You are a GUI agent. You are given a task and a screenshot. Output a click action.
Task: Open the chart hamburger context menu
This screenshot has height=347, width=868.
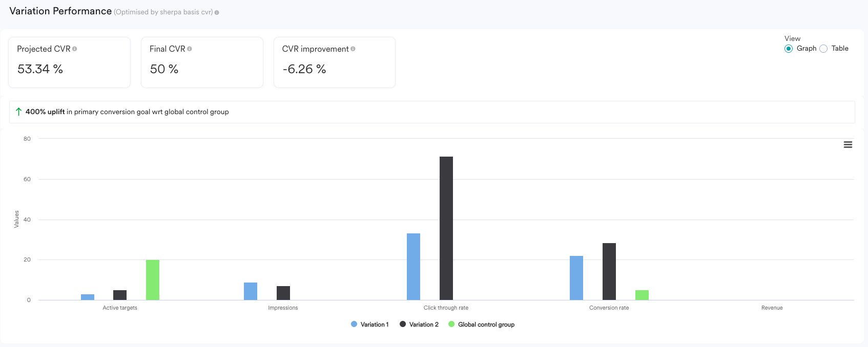(848, 145)
